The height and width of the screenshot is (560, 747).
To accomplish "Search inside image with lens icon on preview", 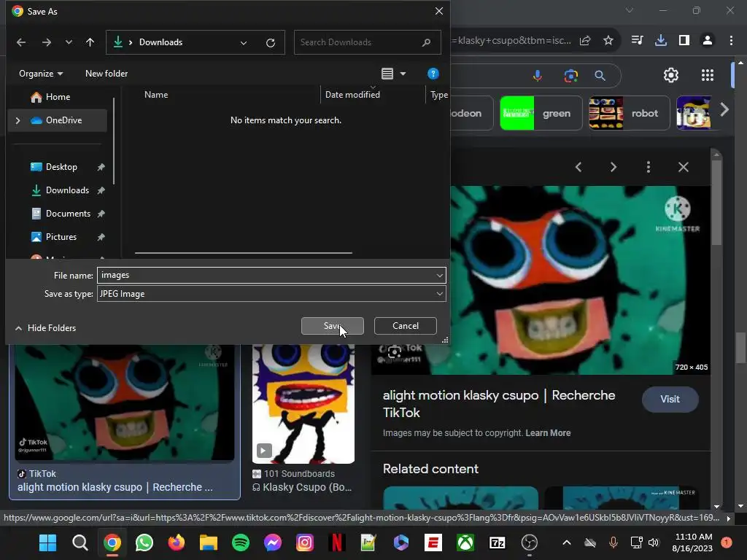I will [x=395, y=353].
